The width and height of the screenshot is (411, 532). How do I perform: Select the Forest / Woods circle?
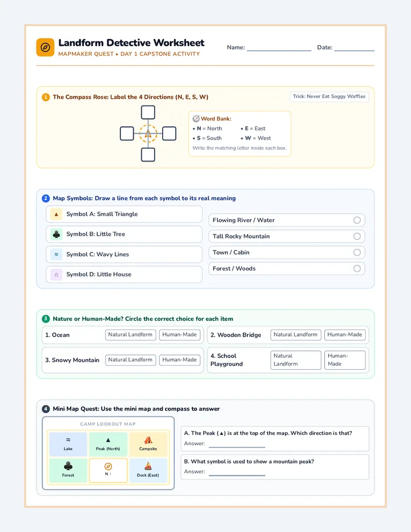(x=357, y=269)
